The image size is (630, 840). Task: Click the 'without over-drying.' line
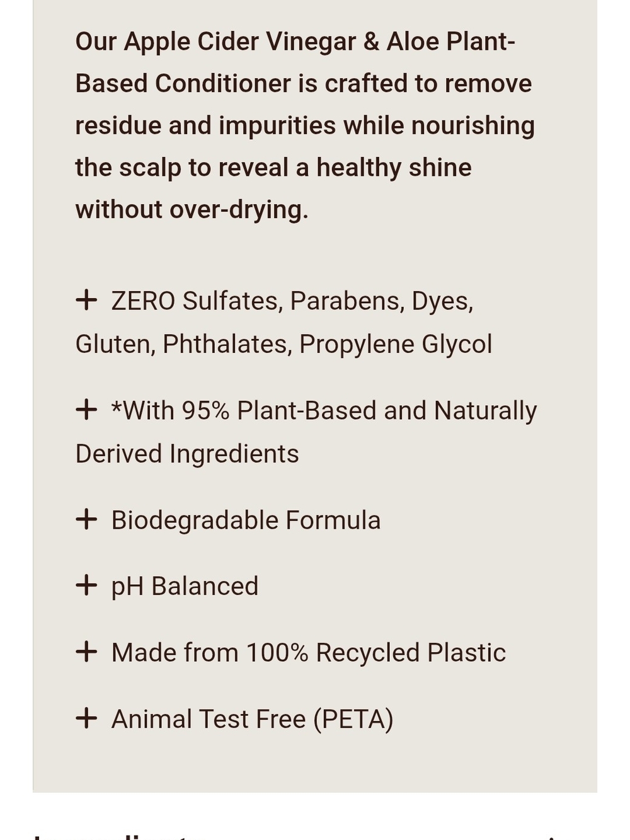point(192,210)
